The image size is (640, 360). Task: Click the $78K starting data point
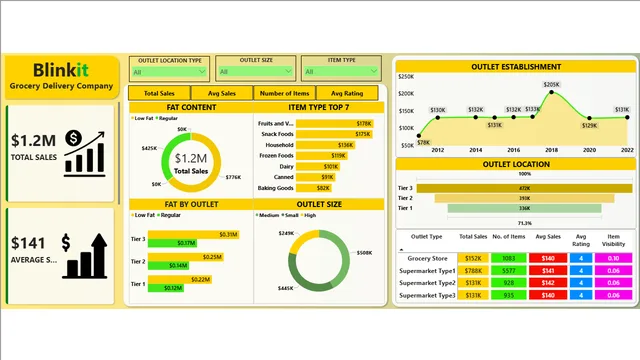[x=419, y=136]
